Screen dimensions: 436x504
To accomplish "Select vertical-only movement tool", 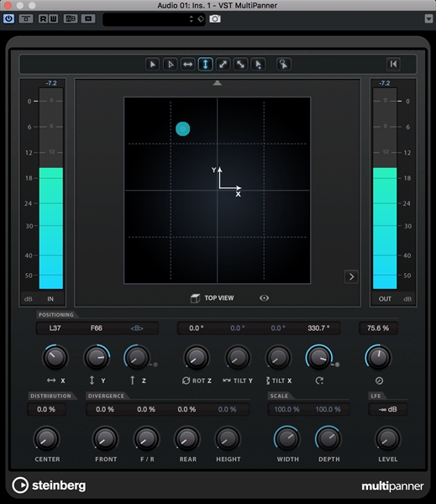I will click(206, 65).
